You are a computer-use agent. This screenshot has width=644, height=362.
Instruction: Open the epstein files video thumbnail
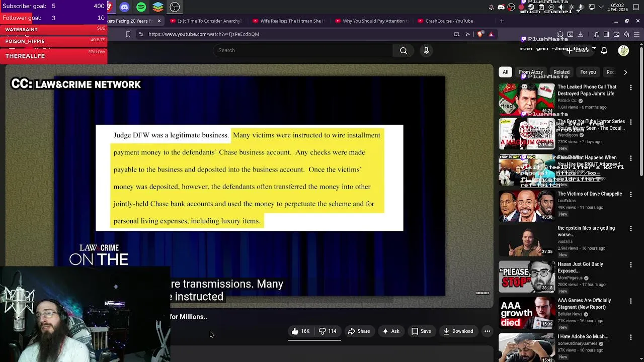[x=526, y=241]
